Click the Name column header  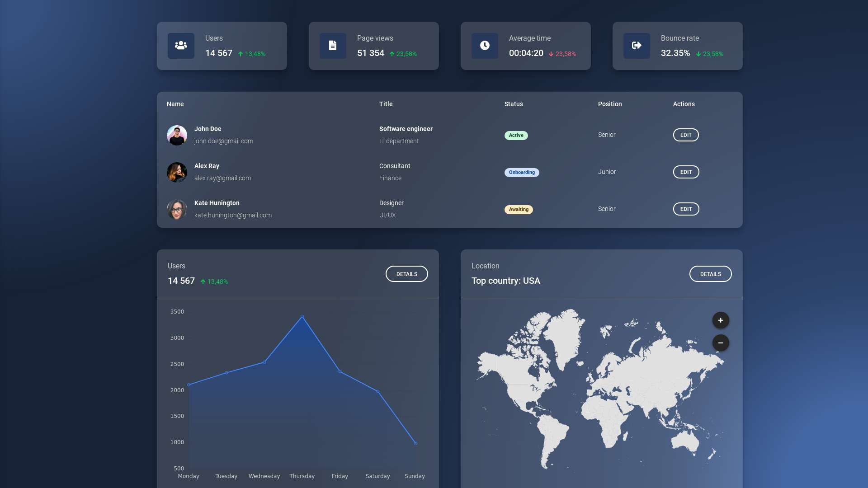(175, 104)
